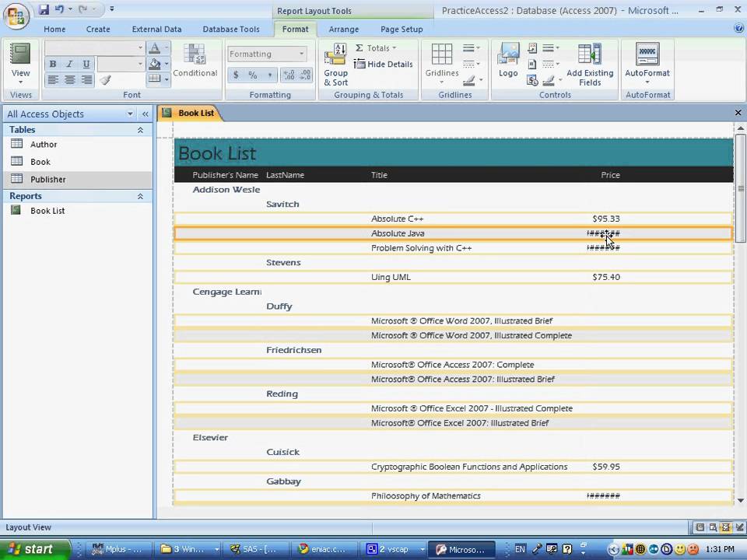747x560 pixels.
Task: Decrease decimal places
Action: [305, 75]
